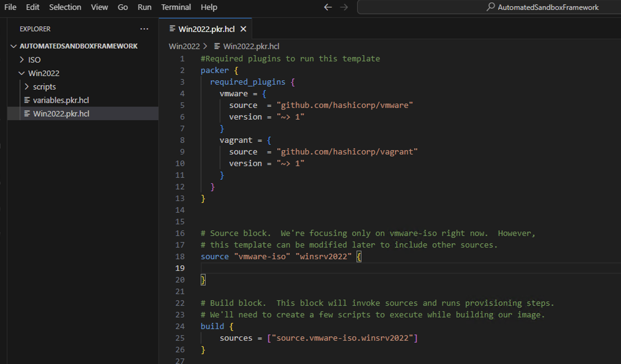
Task: Click the sources array string on line 25
Action: pyautogui.click(x=342, y=338)
